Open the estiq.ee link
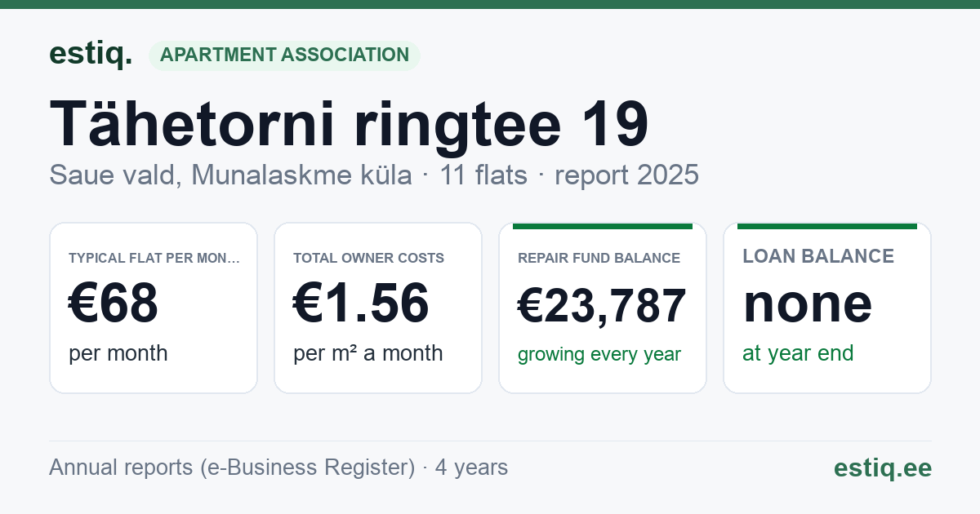 click(883, 467)
